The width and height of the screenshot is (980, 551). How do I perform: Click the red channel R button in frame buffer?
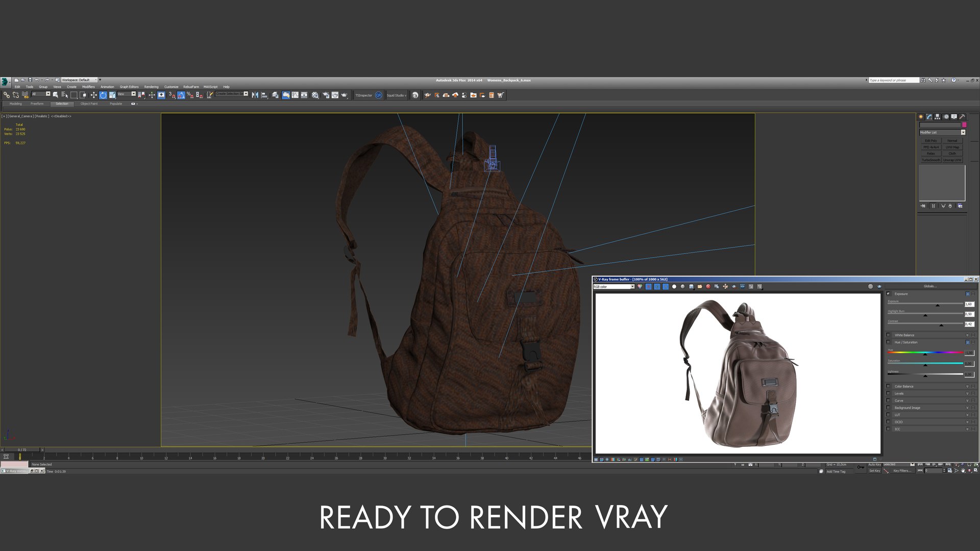pos(648,287)
